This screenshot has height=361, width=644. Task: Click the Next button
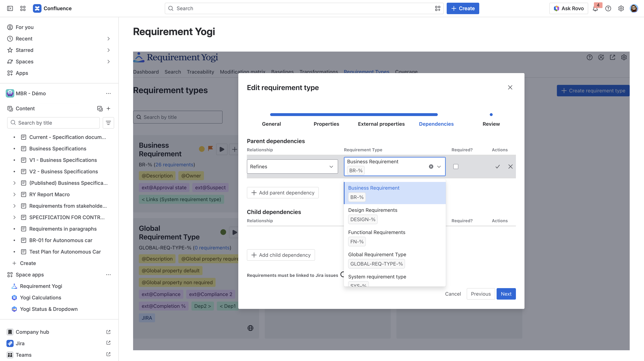click(506, 294)
